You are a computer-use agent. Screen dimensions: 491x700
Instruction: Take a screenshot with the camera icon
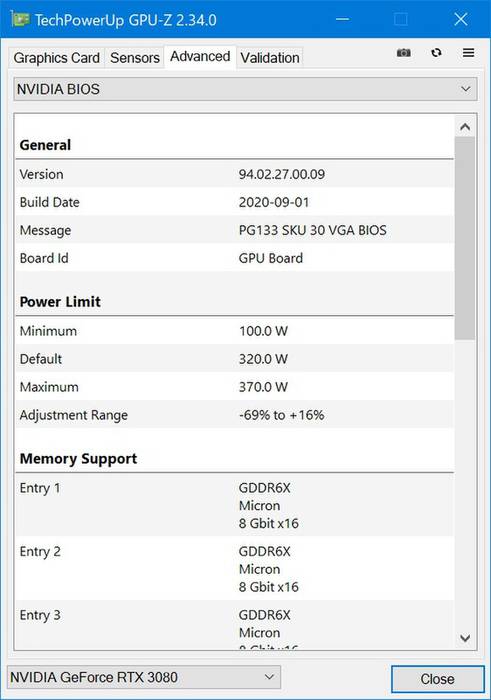click(x=404, y=53)
